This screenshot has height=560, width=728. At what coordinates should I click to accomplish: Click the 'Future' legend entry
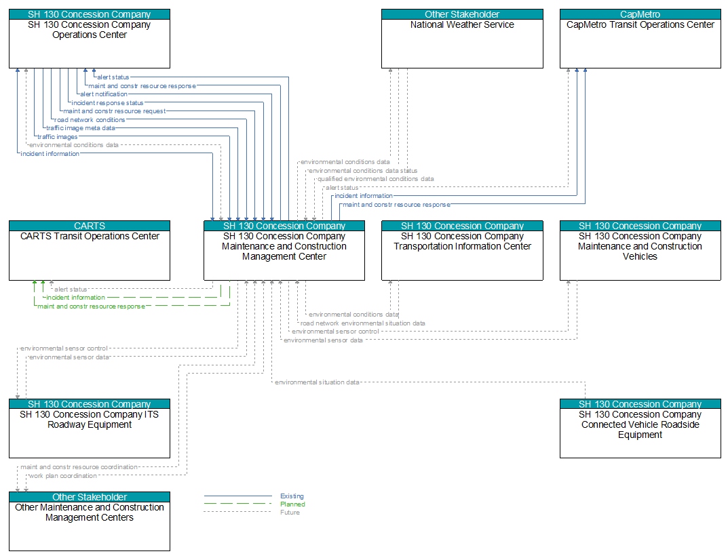pos(290,513)
